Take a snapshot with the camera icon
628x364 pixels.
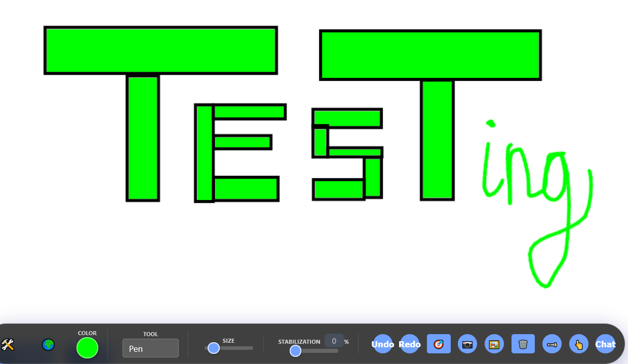[467, 344]
